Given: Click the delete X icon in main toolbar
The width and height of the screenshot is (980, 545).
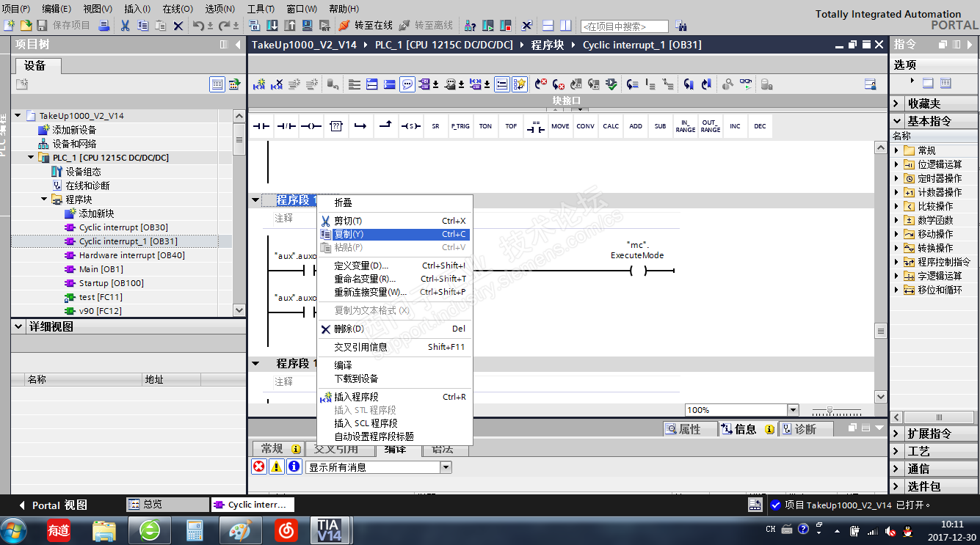Looking at the screenshot, I should pos(178,26).
